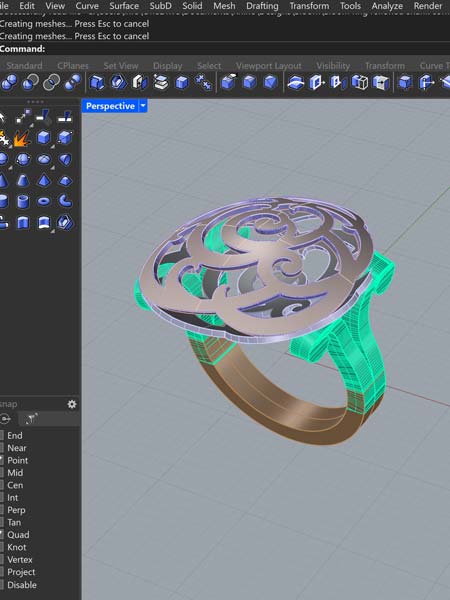Toggle the Project osnap option

(x=18, y=572)
